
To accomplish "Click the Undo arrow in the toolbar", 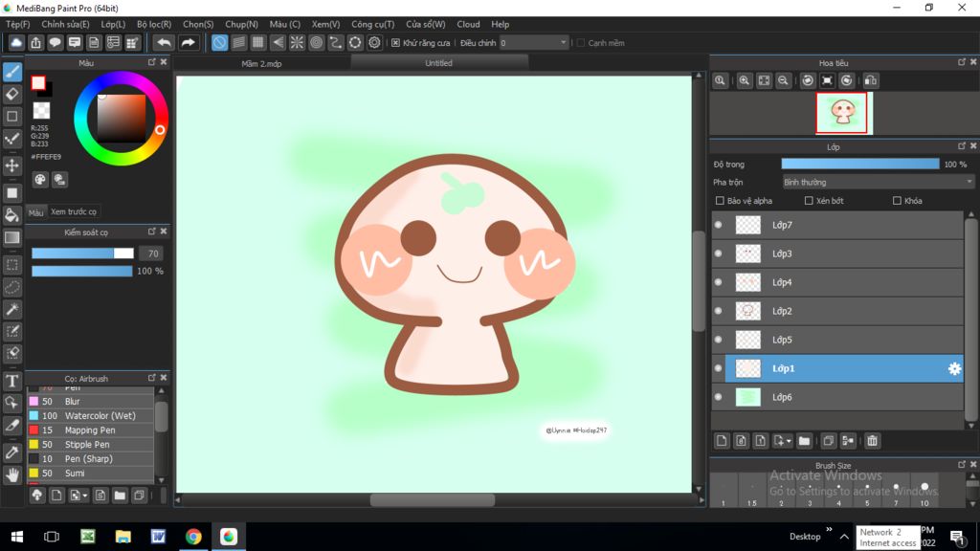I will [165, 42].
